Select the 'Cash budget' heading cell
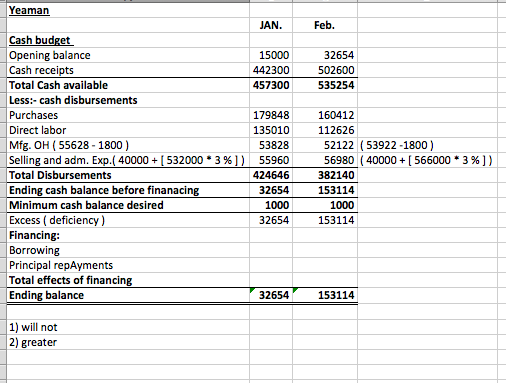506x383 pixels. (x=128, y=40)
